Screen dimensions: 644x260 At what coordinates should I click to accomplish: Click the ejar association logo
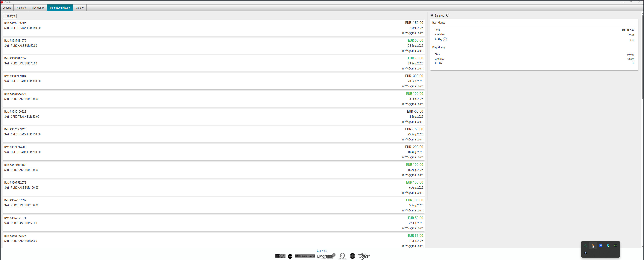(x=364, y=256)
